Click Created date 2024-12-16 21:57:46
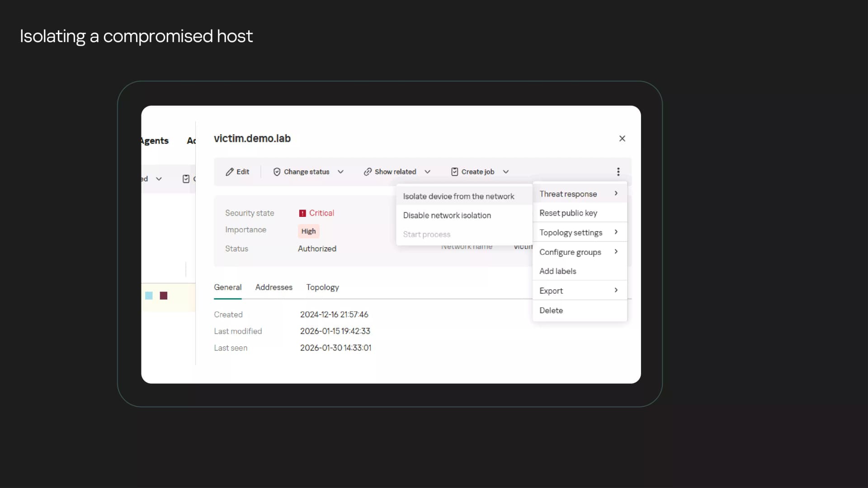This screenshot has width=868, height=488. pyautogui.click(x=334, y=314)
